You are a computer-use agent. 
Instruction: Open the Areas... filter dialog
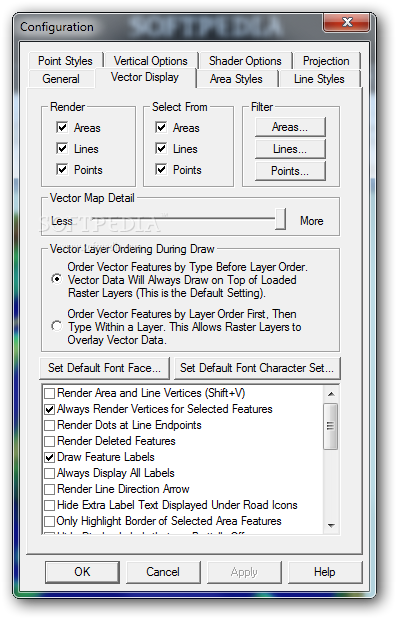click(x=290, y=127)
